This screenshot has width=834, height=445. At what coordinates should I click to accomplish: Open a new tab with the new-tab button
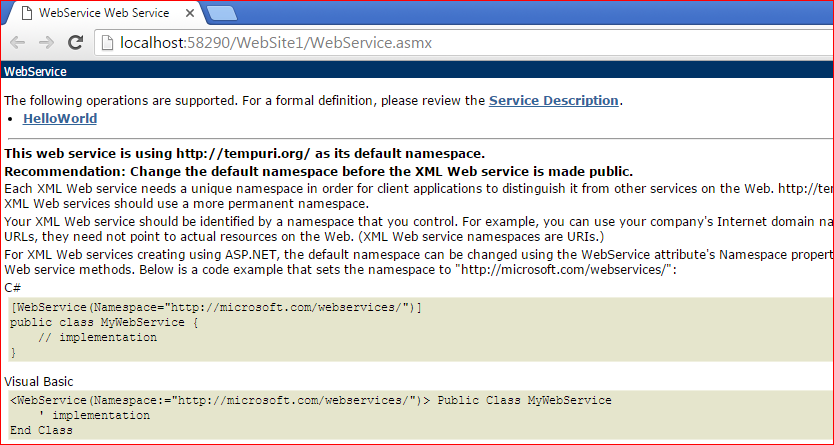(x=222, y=14)
